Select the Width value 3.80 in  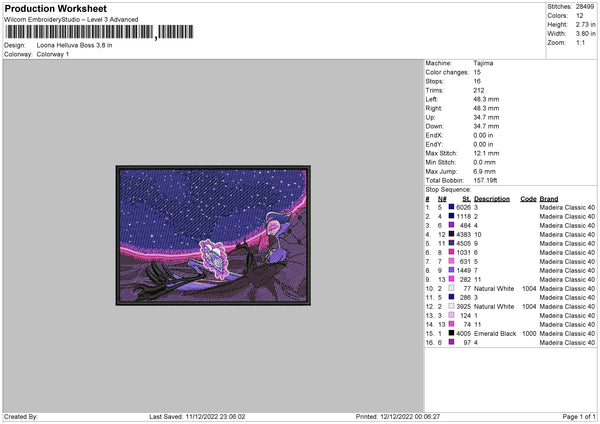point(585,34)
